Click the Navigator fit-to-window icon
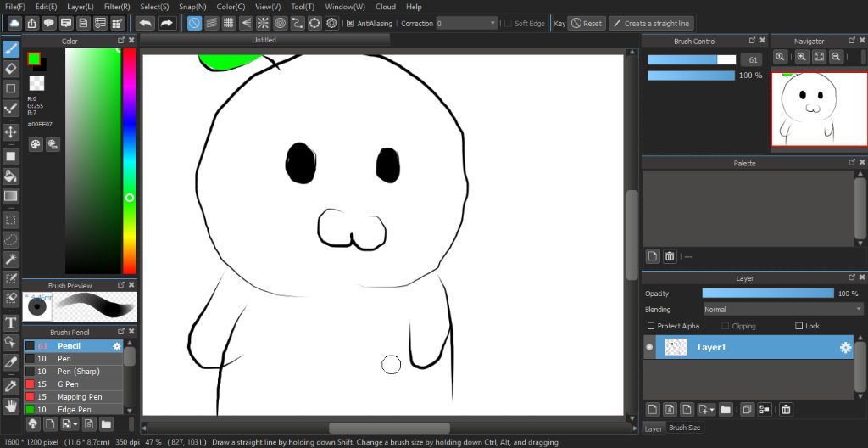The image size is (868, 448). pos(819,57)
